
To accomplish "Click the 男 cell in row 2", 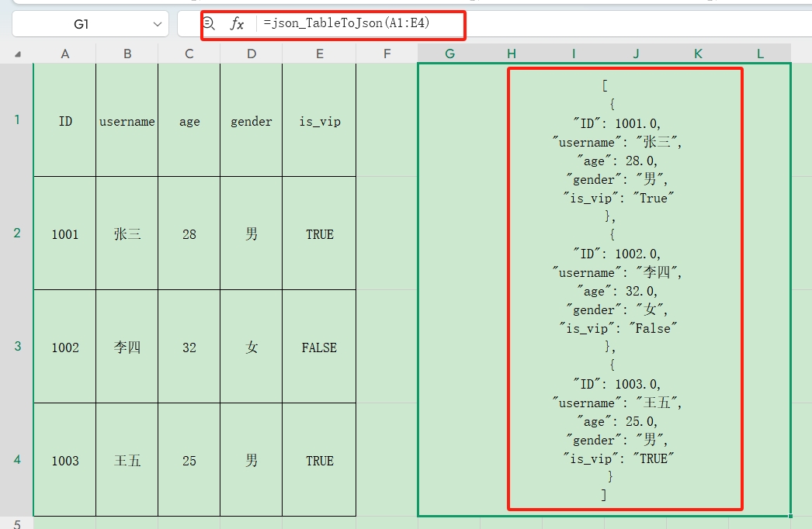I will pyautogui.click(x=252, y=233).
